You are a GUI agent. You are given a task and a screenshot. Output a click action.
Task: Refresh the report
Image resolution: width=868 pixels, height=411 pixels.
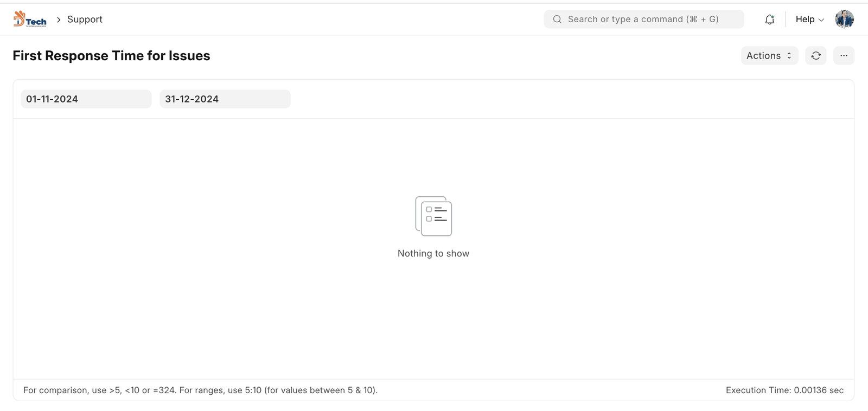(x=815, y=56)
